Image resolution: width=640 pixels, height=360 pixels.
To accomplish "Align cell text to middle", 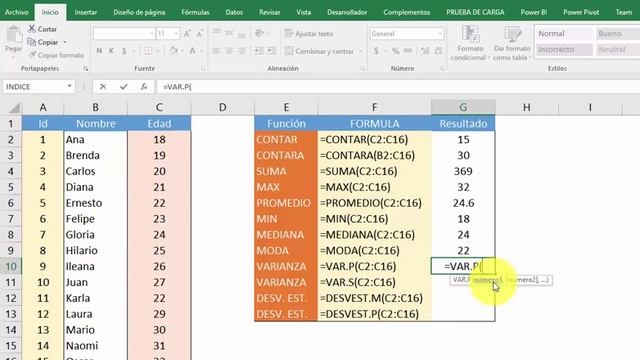I will click(229, 33).
